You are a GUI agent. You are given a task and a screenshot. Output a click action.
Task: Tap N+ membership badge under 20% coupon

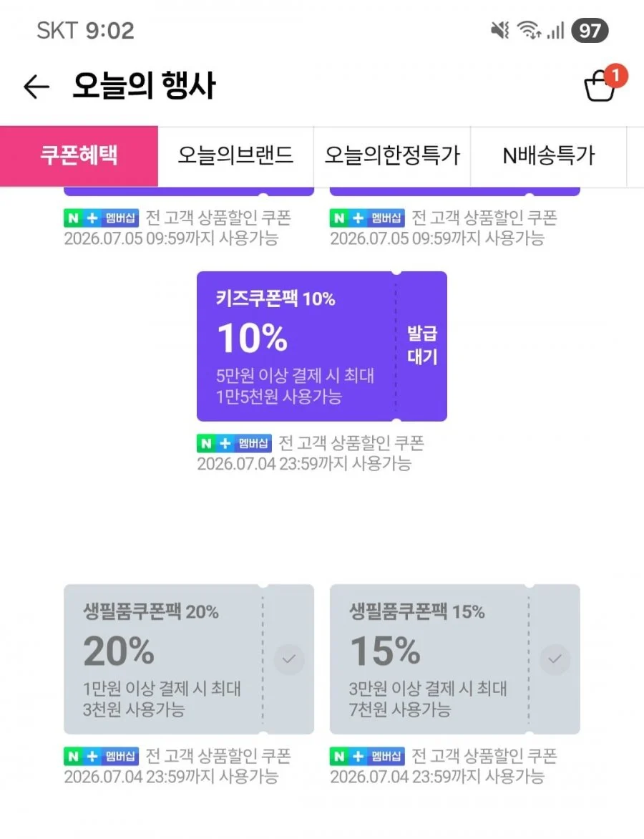pos(101,755)
